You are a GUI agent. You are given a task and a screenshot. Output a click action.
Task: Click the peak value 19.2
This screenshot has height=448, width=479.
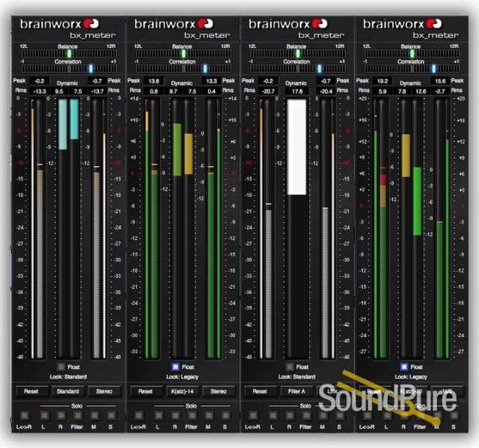pos(382,82)
